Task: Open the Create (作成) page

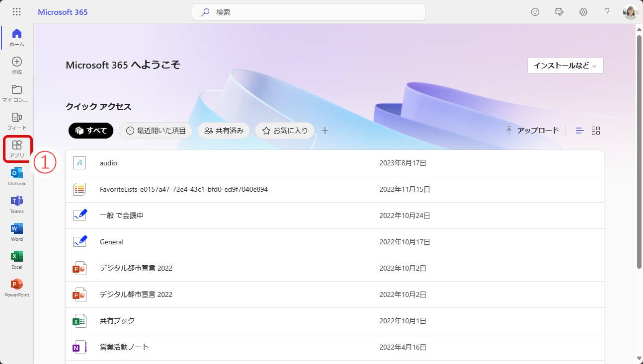Action: coord(17,66)
